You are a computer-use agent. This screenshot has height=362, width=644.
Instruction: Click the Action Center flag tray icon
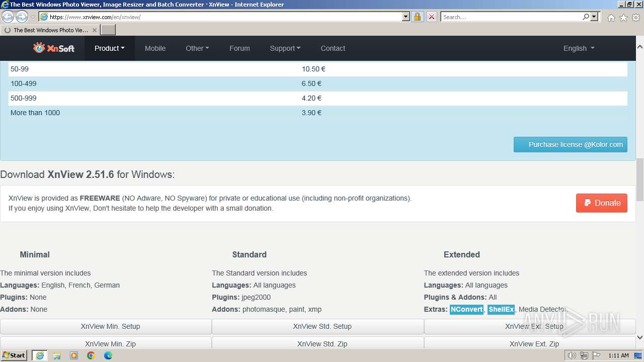tap(596, 355)
